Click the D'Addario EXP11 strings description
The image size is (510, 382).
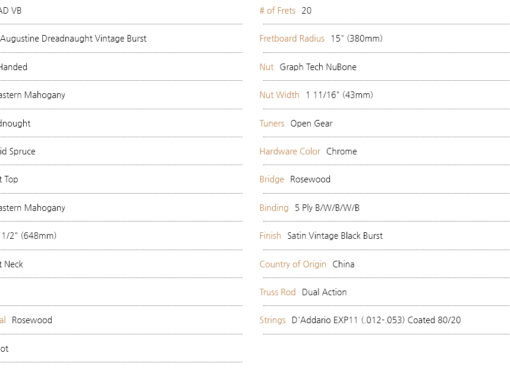click(x=376, y=320)
